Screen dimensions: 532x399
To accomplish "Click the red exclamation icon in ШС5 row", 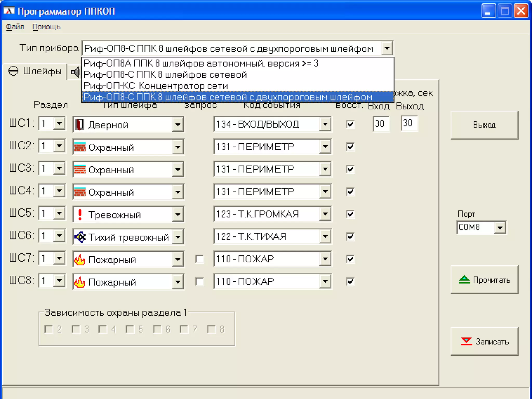I will coord(80,215).
